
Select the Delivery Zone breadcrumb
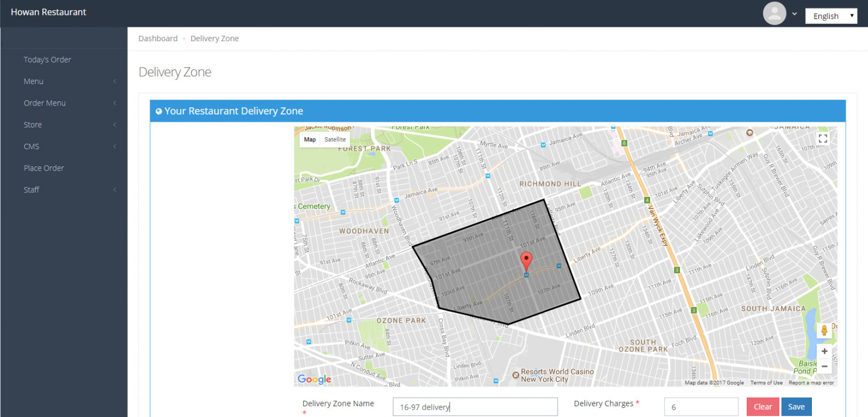(x=214, y=38)
